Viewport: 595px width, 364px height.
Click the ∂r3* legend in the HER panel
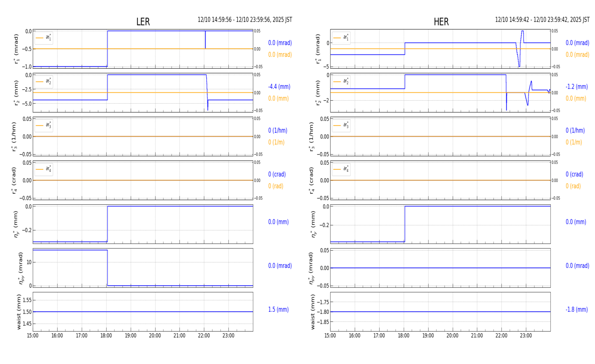click(x=341, y=126)
